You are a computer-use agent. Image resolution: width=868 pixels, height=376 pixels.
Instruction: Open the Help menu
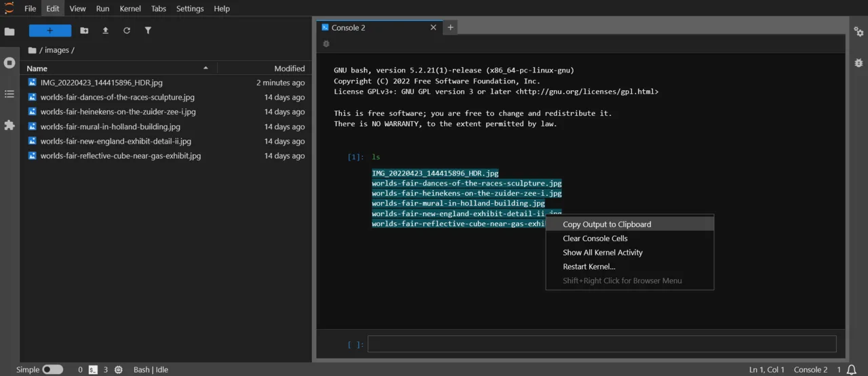pyautogui.click(x=222, y=9)
